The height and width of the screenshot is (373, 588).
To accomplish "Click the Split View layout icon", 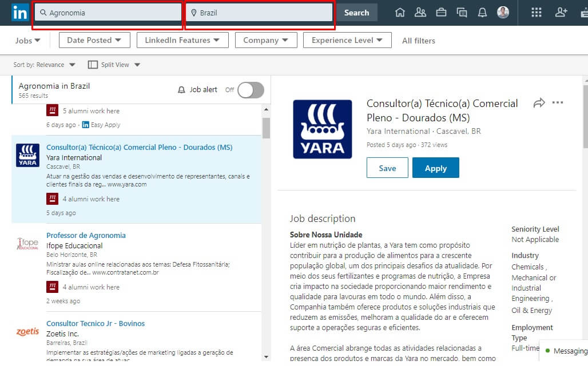I will point(93,65).
